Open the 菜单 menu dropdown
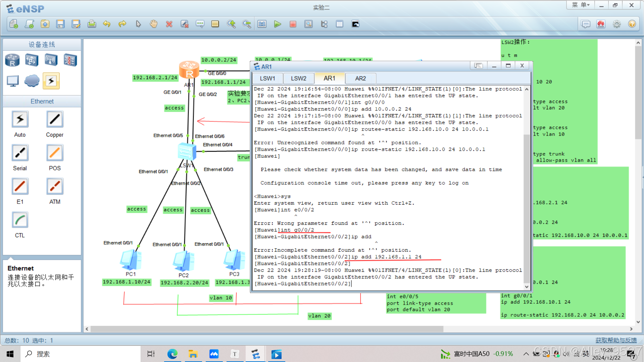 click(581, 5)
